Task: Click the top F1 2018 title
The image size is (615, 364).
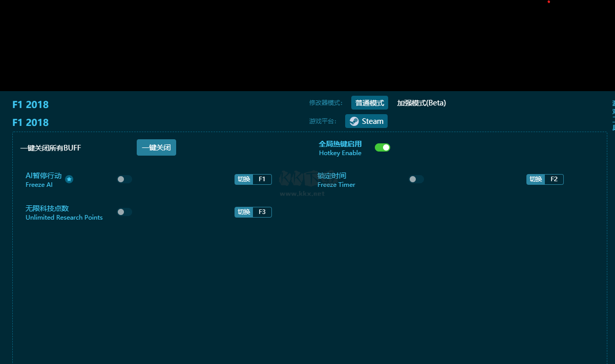Action: pyautogui.click(x=30, y=104)
